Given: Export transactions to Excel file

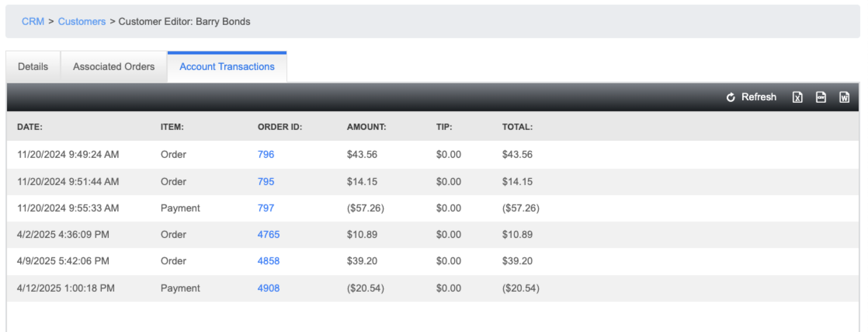Looking at the screenshot, I should 797,97.
